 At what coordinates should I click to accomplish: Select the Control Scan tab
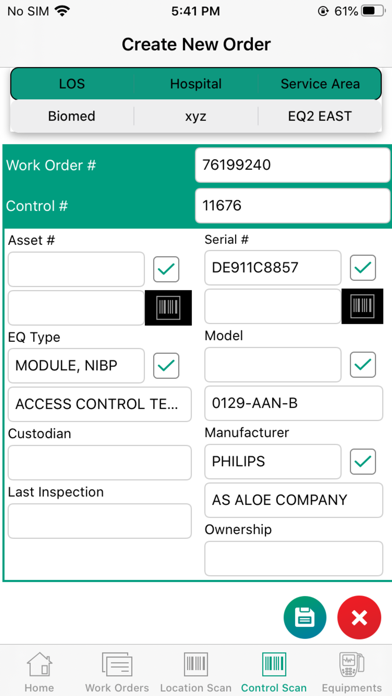tap(274, 672)
